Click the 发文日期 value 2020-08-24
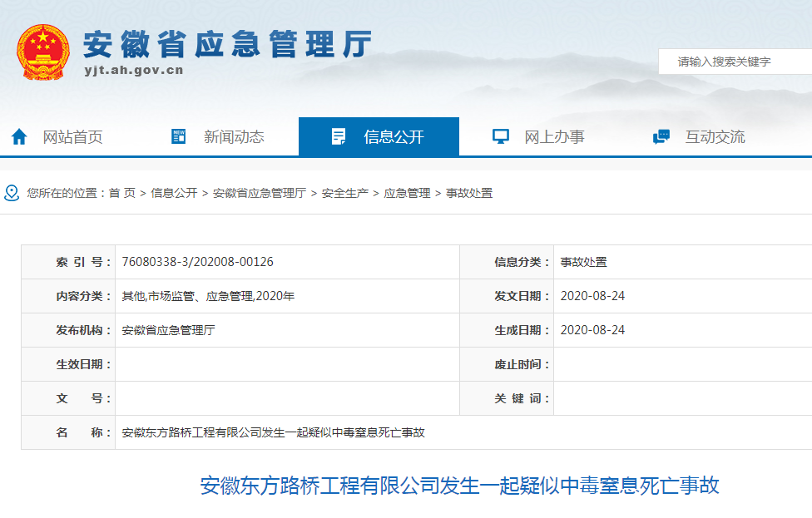This screenshot has width=812, height=518. [x=592, y=296]
